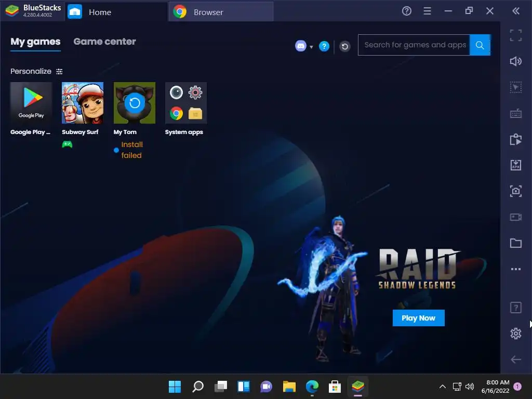The image size is (532, 399).
Task: Click the record video sidebar icon
Action: 516,217
